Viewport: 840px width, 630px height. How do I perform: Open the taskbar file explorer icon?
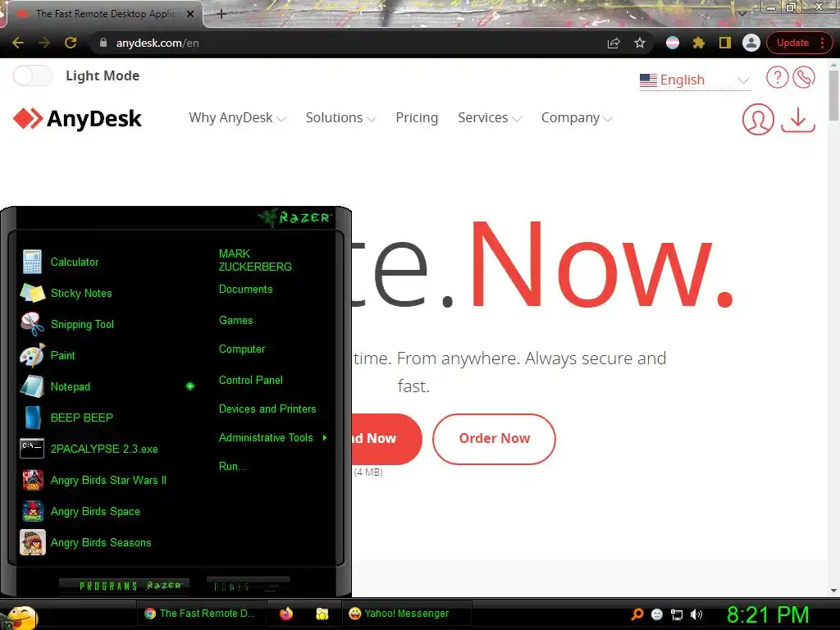tap(322, 614)
